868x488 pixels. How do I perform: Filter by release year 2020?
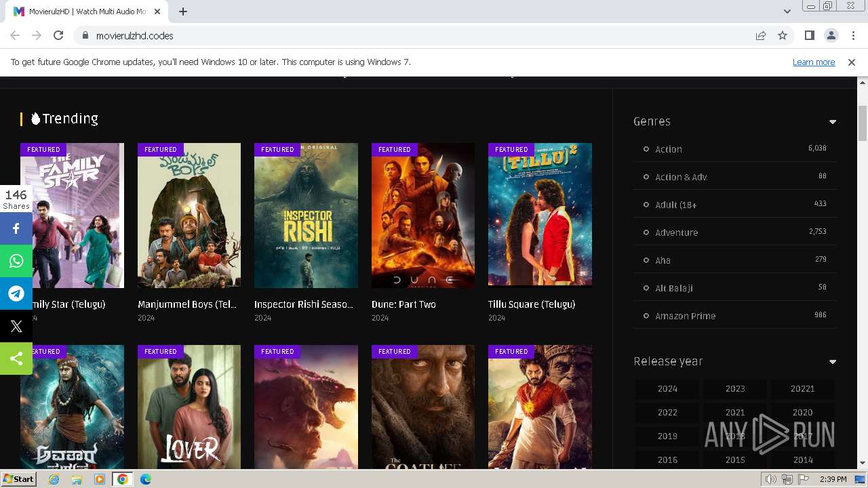click(803, 413)
